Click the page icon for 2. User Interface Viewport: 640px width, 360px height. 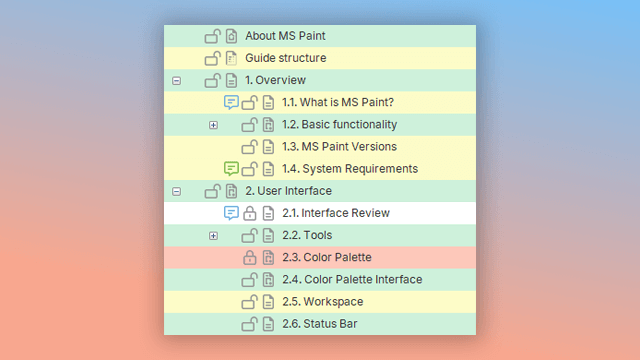point(231,191)
